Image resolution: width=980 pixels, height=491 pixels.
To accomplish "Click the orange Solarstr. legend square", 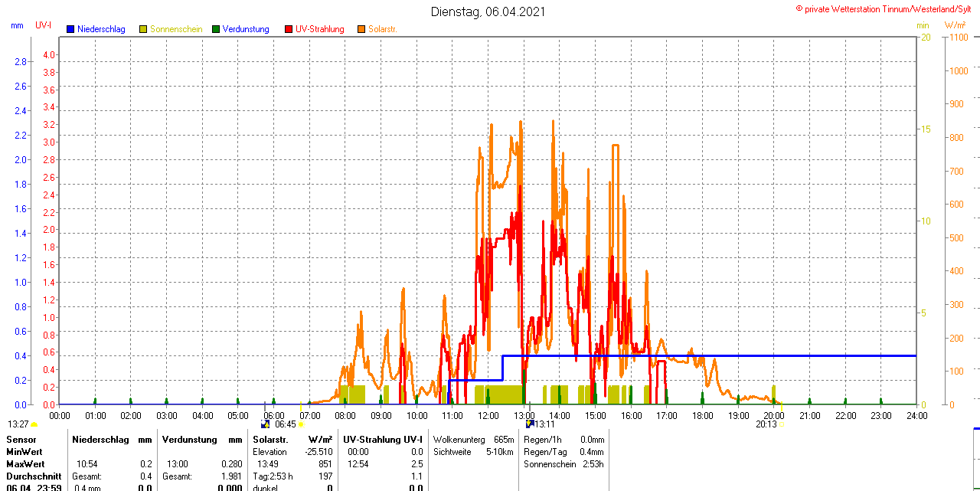I will 361,29.
